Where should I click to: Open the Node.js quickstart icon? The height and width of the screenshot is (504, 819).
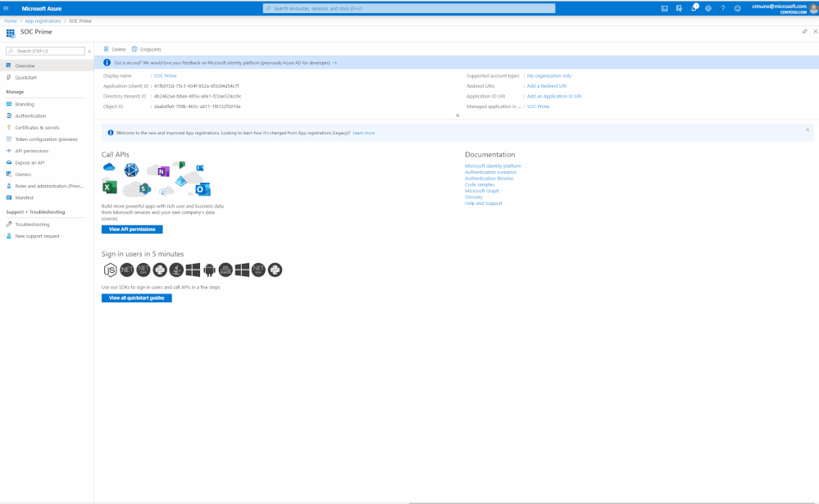pyautogui.click(x=110, y=270)
